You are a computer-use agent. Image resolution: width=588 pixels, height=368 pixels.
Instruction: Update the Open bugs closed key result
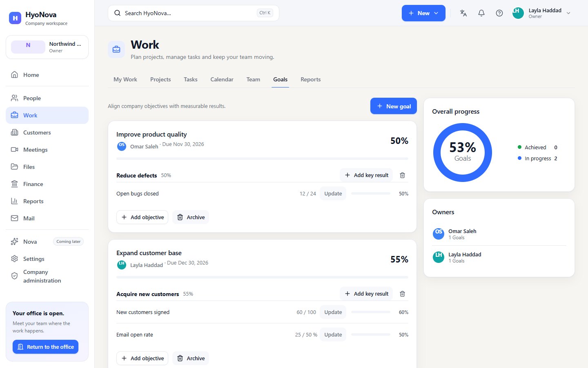(x=333, y=193)
